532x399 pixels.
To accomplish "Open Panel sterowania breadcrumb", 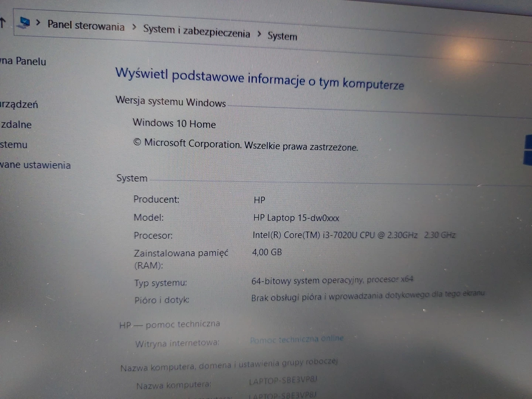I will [86, 25].
